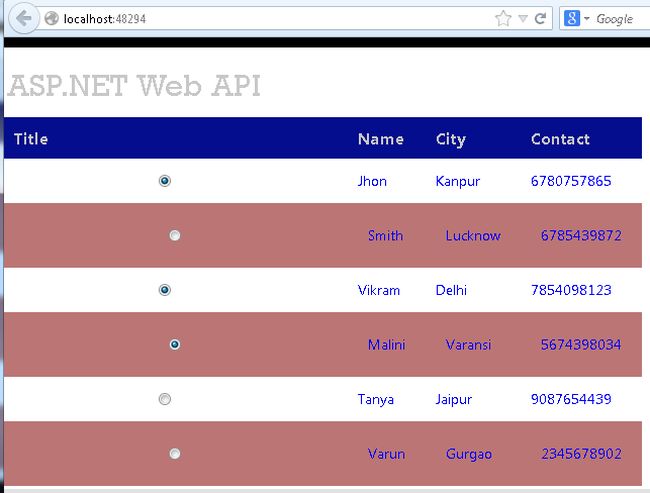Click the Name column header

(381, 139)
